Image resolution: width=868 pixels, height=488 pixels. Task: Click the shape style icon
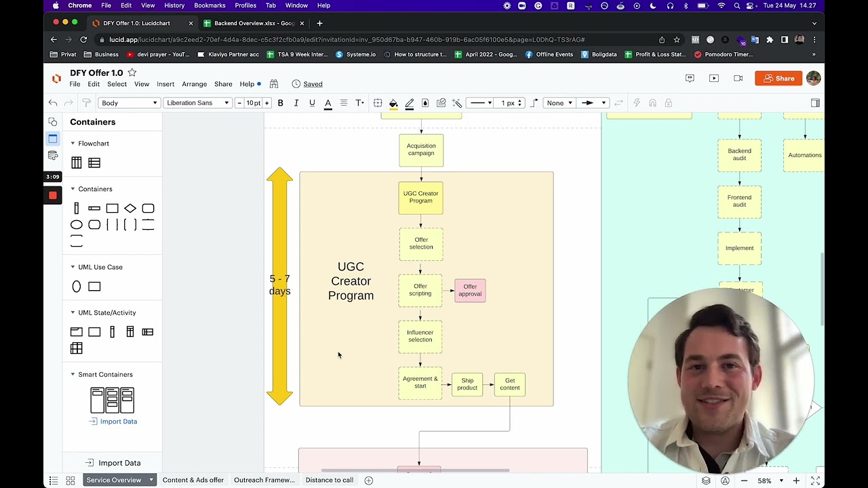pos(425,103)
